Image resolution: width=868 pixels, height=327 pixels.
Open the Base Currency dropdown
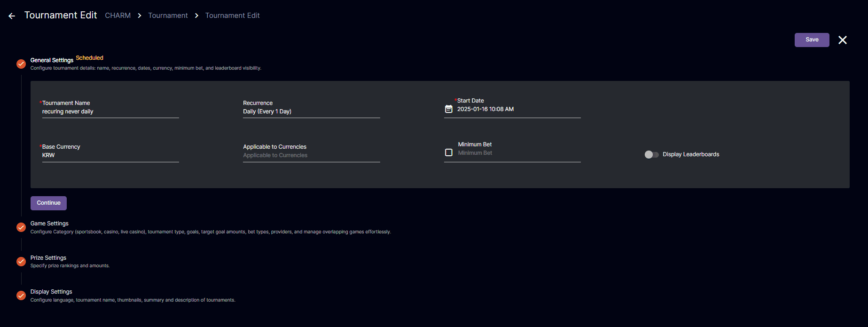click(110, 155)
